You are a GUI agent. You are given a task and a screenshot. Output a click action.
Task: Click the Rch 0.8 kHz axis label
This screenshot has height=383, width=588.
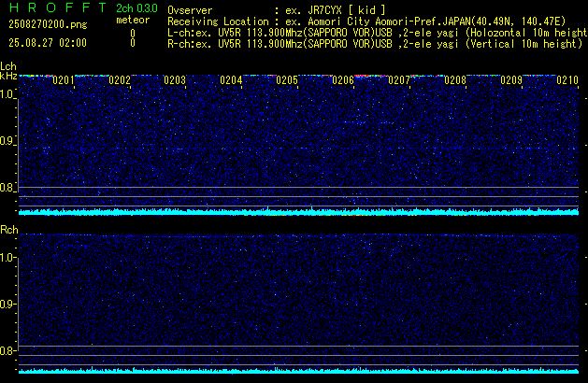(7, 350)
